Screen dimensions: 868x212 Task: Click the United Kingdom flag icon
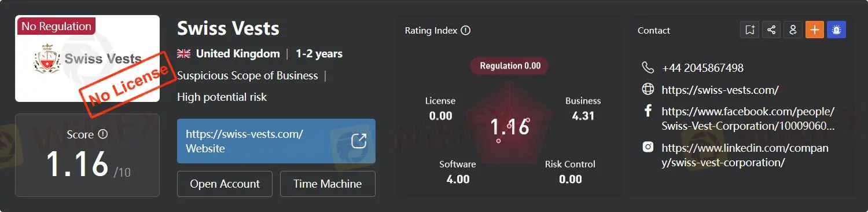click(x=184, y=54)
